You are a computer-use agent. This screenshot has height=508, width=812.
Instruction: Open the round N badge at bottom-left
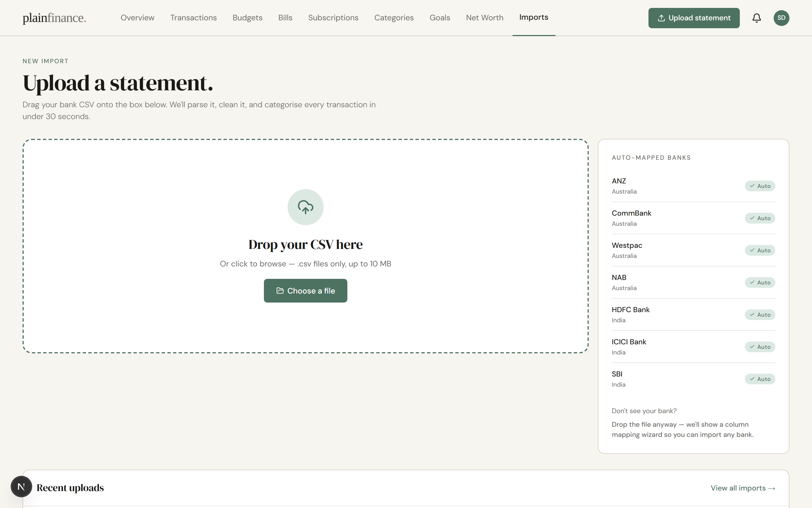tap(21, 487)
